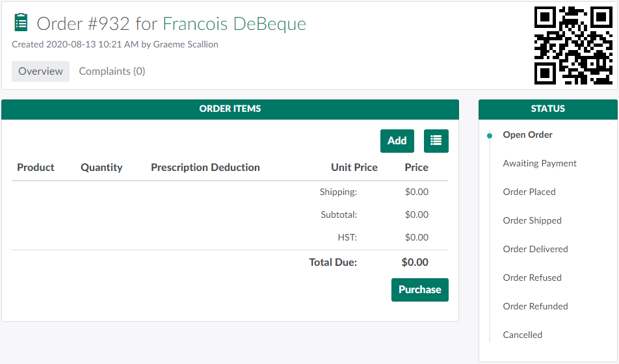Select the Order Refused status

[x=532, y=278]
